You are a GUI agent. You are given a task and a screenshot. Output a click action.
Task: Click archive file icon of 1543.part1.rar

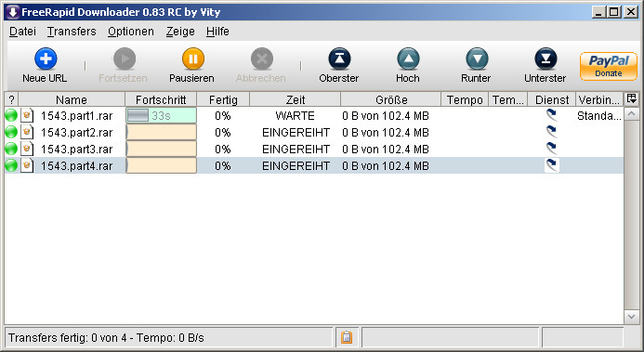(27, 116)
